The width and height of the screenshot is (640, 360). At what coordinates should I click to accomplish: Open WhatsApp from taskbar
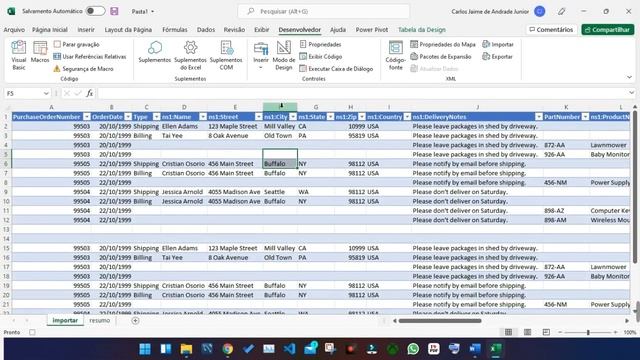413,349
